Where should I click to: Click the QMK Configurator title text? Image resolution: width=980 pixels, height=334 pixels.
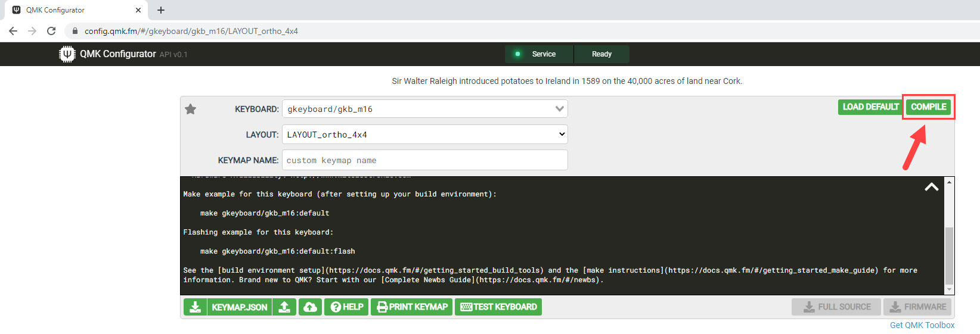118,54
